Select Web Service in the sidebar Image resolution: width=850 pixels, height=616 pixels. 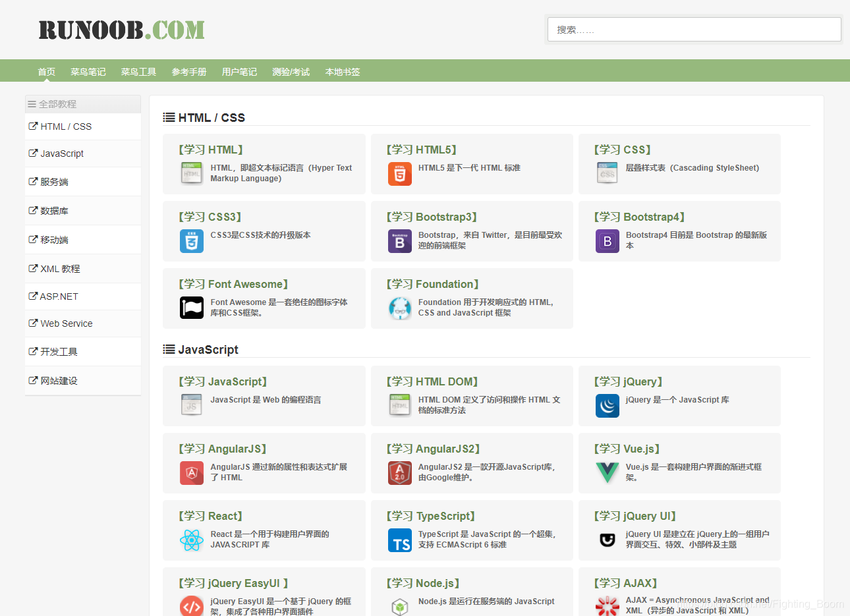[83, 323]
